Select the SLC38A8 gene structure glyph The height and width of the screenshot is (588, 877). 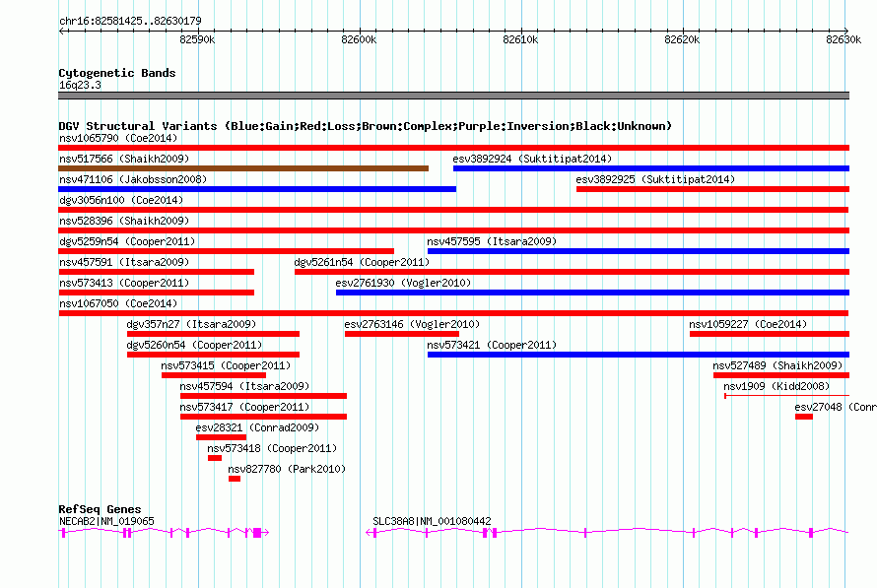click(x=607, y=533)
